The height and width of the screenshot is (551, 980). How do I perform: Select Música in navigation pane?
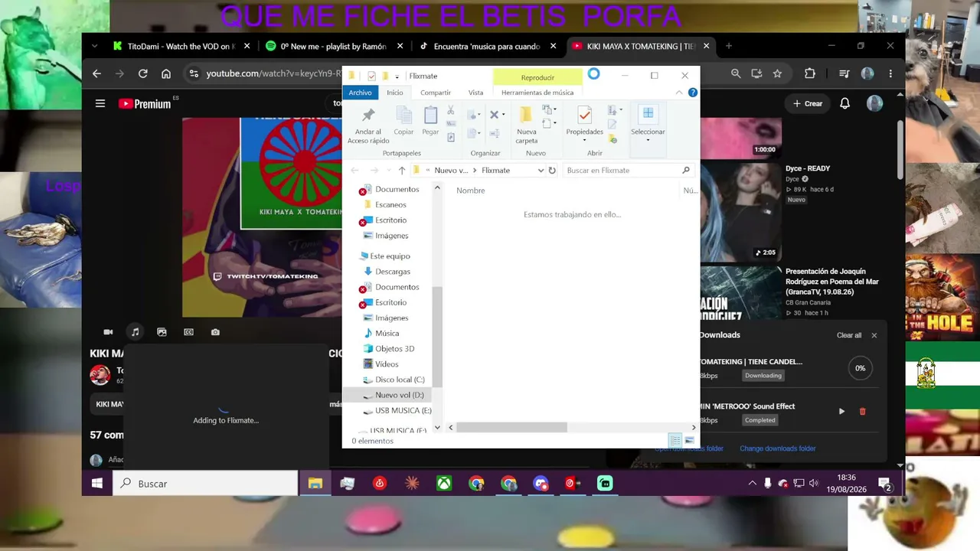(387, 334)
